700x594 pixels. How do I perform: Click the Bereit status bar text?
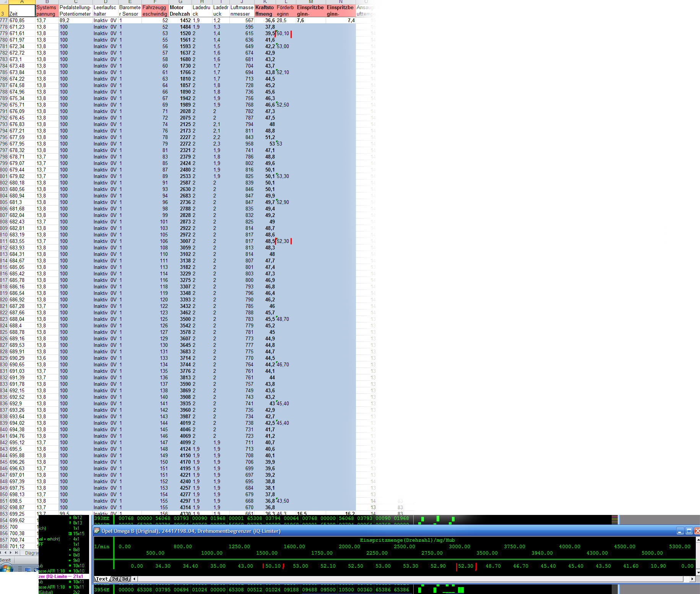coord(6,560)
